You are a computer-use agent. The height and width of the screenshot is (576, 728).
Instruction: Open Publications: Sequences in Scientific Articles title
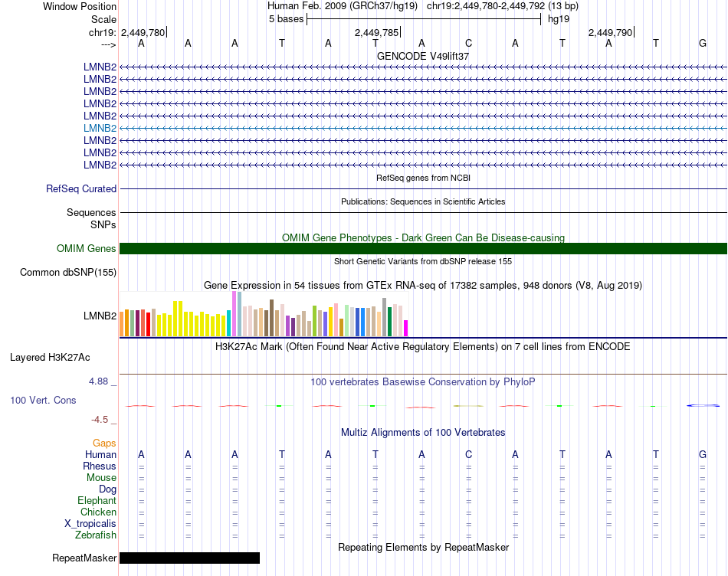[x=423, y=201]
